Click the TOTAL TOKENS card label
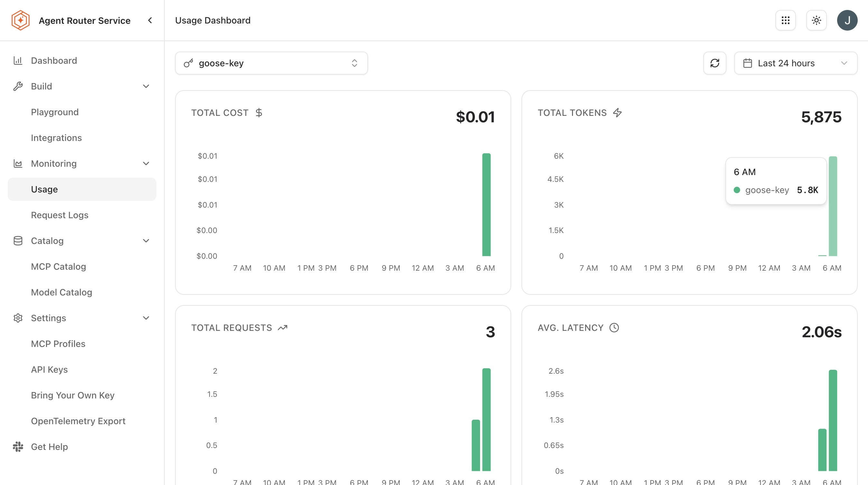 (x=572, y=113)
